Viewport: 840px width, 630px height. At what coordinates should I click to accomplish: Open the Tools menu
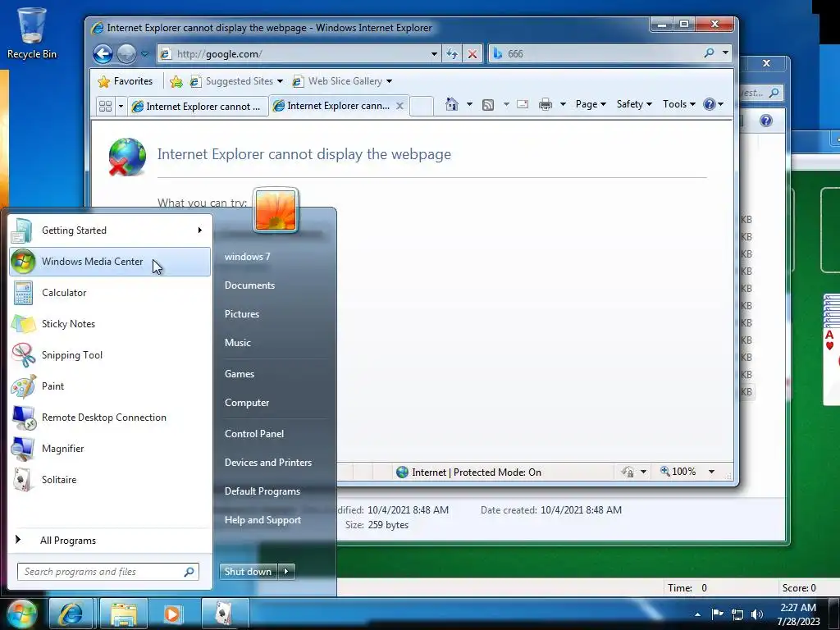[678, 104]
